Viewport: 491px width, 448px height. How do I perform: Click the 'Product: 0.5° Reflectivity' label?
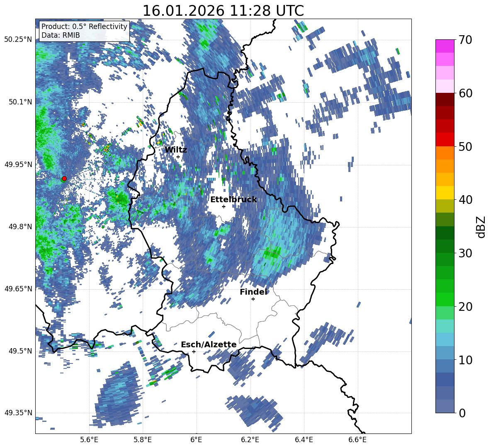click(x=84, y=26)
